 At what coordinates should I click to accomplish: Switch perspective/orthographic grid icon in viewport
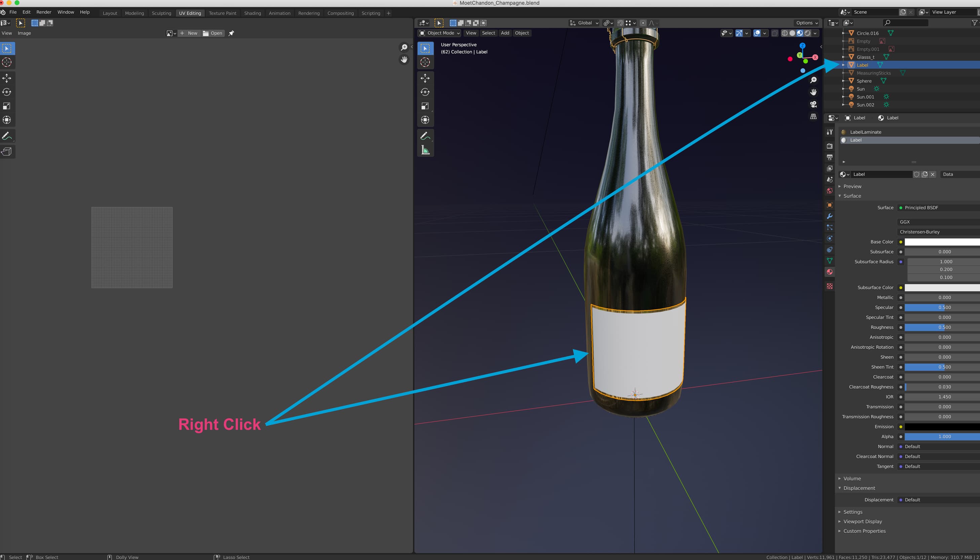(813, 116)
